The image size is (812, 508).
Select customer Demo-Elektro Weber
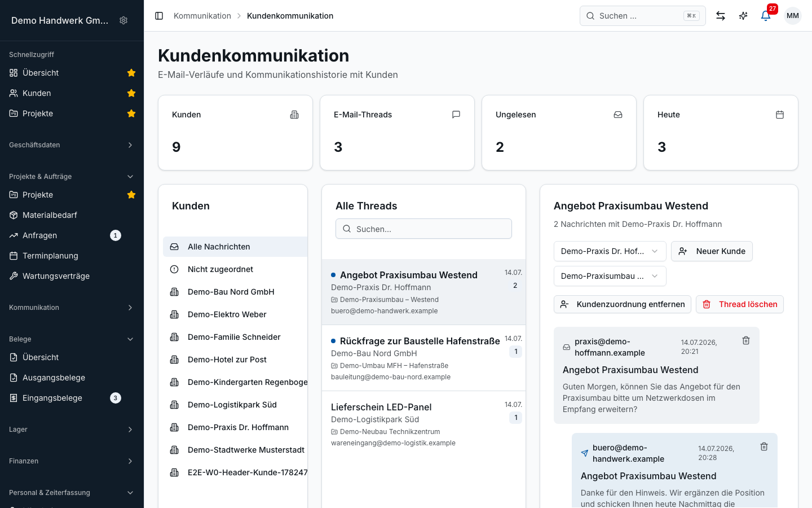[235, 314]
